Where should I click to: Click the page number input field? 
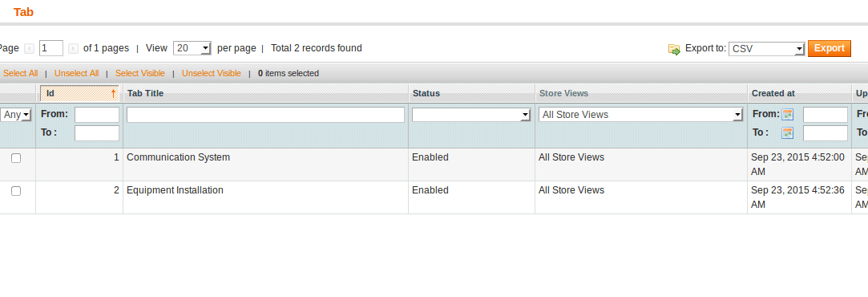[51, 48]
